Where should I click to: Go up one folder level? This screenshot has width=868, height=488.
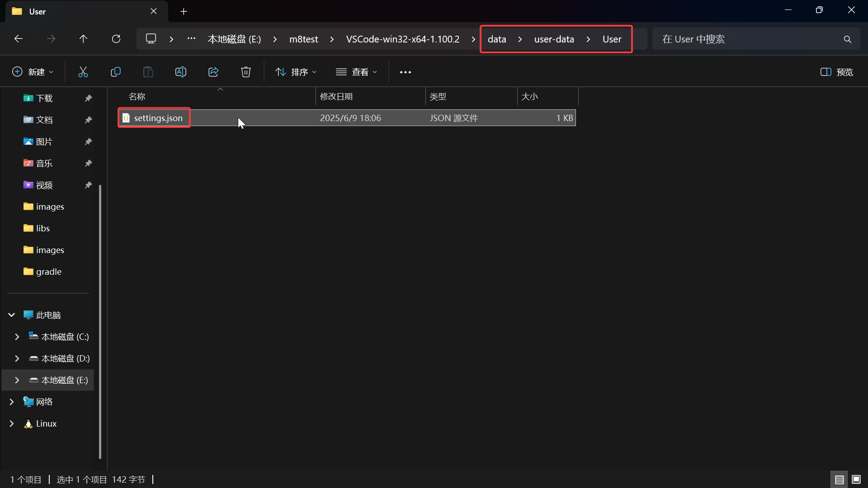(x=83, y=39)
